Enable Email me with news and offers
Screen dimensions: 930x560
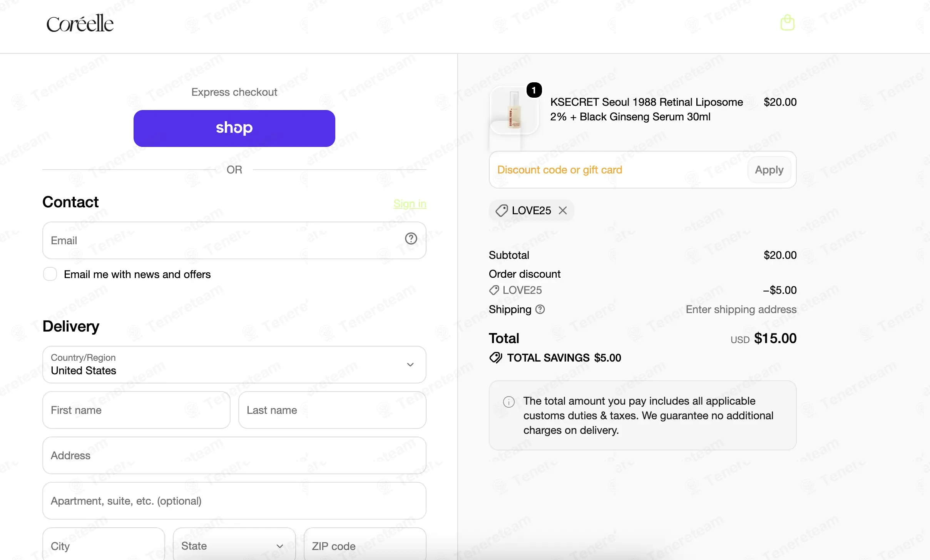tap(50, 274)
